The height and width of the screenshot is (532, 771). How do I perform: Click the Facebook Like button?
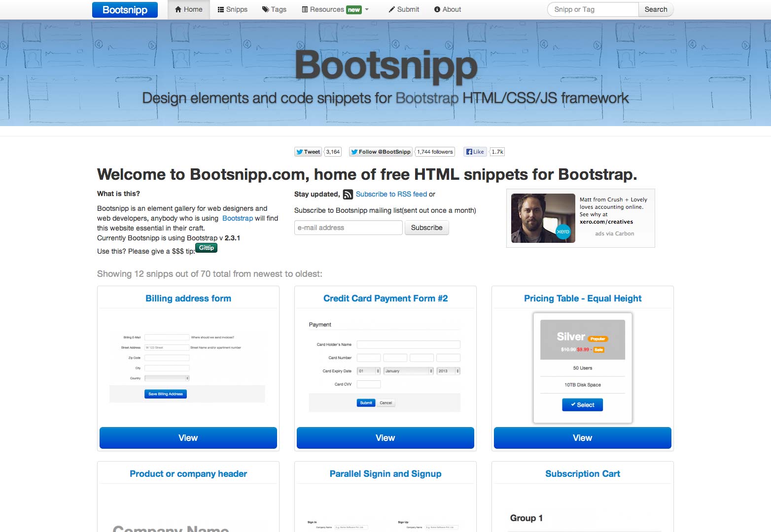click(475, 152)
